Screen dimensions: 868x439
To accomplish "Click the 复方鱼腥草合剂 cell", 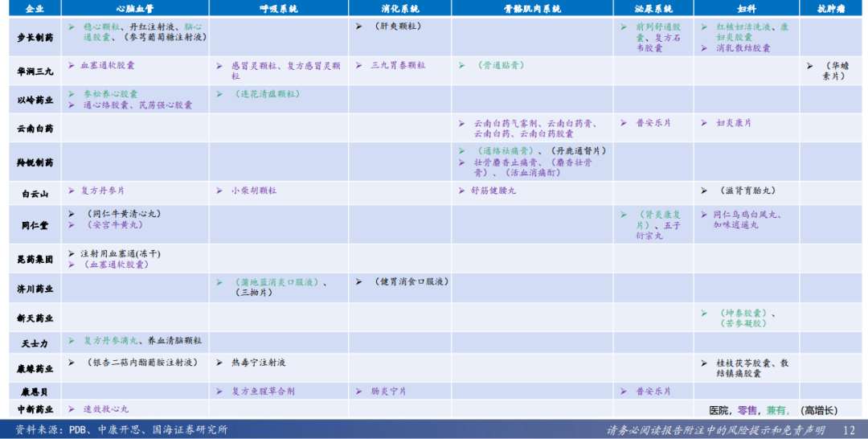I will [x=263, y=392].
